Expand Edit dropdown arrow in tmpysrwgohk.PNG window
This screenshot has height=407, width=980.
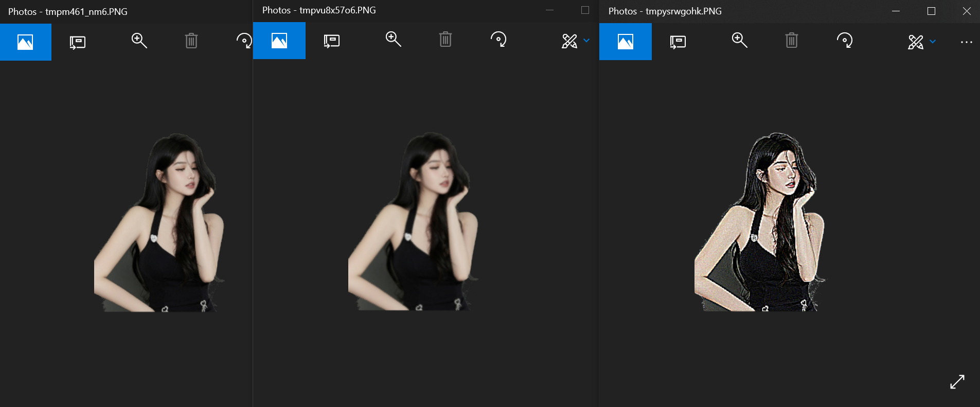tap(933, 42)
